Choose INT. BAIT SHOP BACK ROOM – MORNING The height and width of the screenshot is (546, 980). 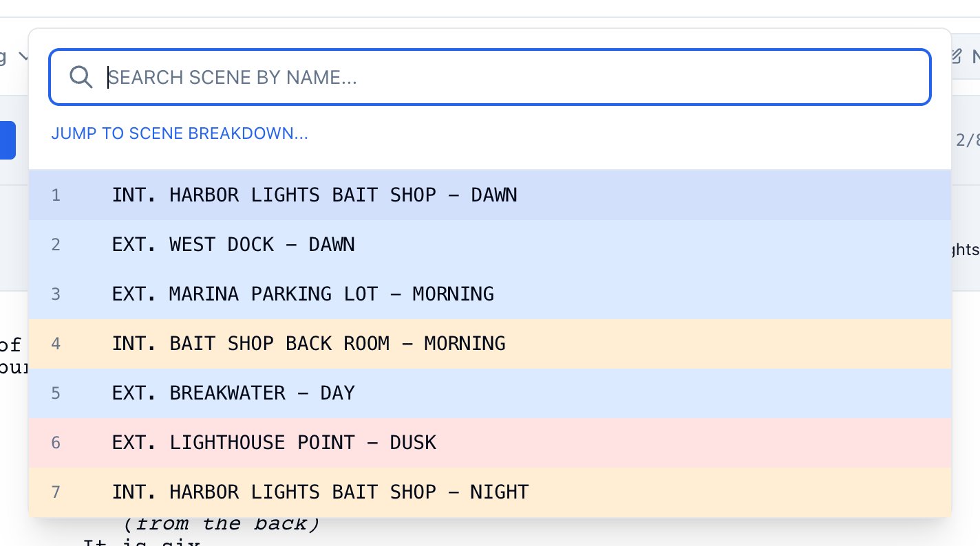490,344
